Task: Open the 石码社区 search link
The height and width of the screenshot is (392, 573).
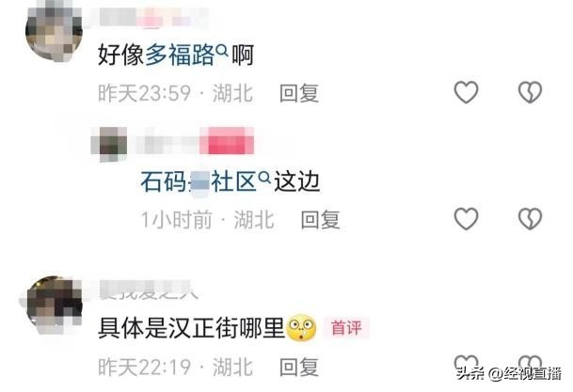Action: [x=199, y=181]
